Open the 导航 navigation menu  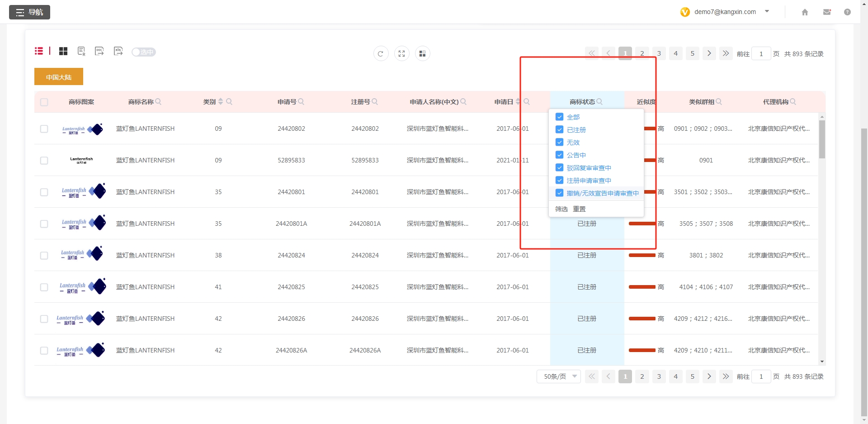click(x=29, y=12)
